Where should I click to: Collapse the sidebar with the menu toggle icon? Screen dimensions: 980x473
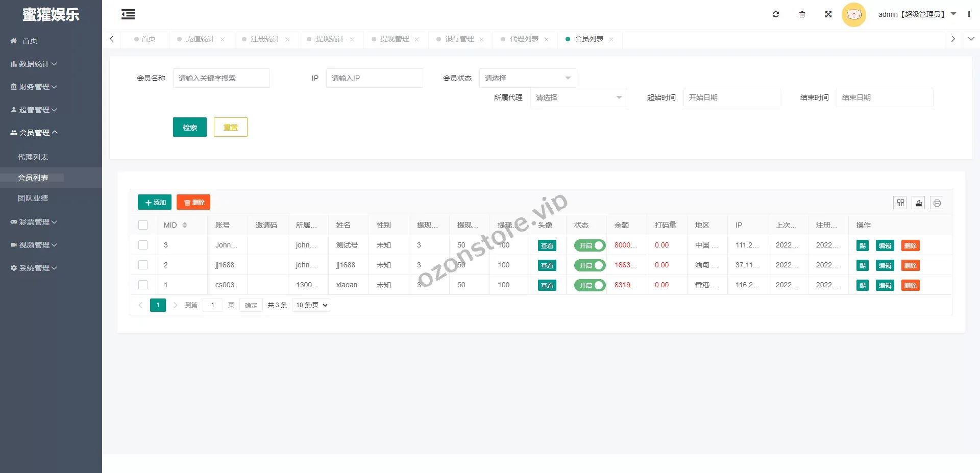(x=128, y=14)
